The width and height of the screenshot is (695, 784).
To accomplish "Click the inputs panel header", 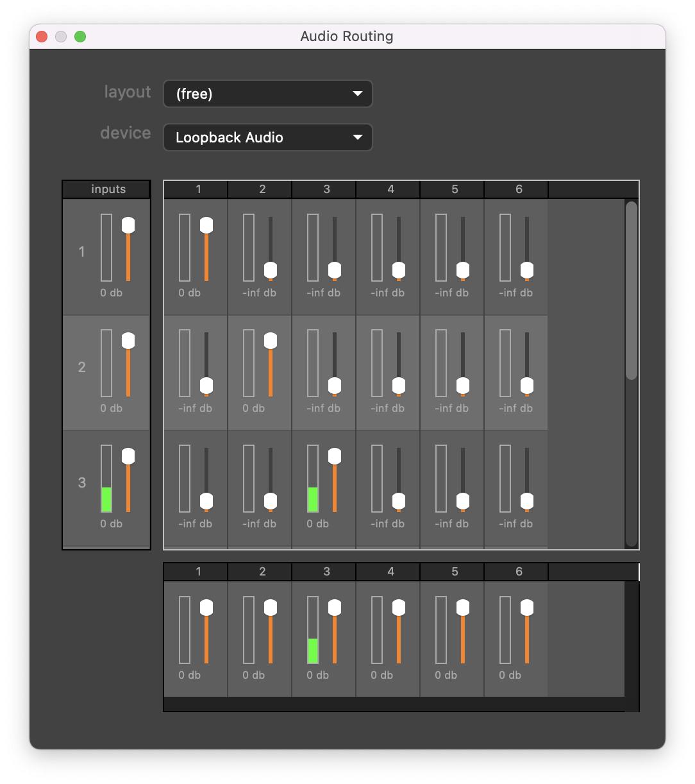I will [x=108, y=189].
